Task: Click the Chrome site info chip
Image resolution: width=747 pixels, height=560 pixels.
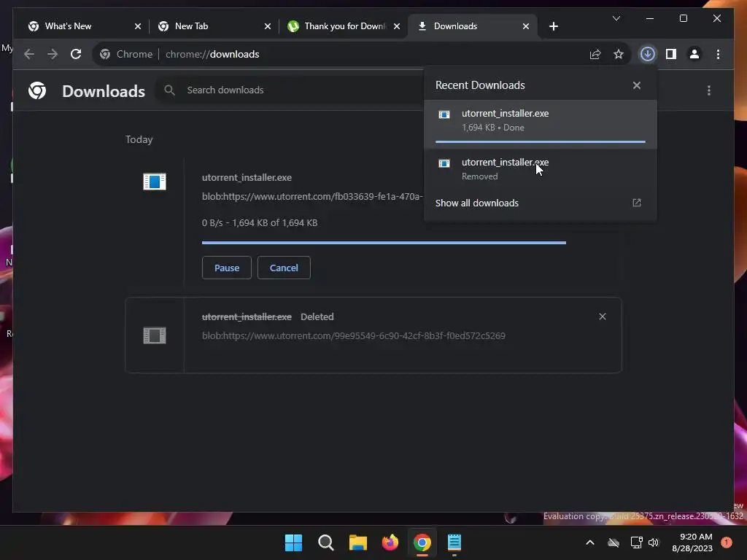Action: coord(125,54)
